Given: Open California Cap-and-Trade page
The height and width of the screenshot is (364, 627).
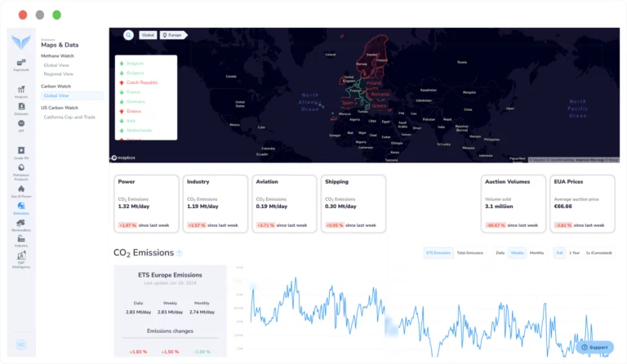Looking at the screenshot, I should [x=71, y=116].
